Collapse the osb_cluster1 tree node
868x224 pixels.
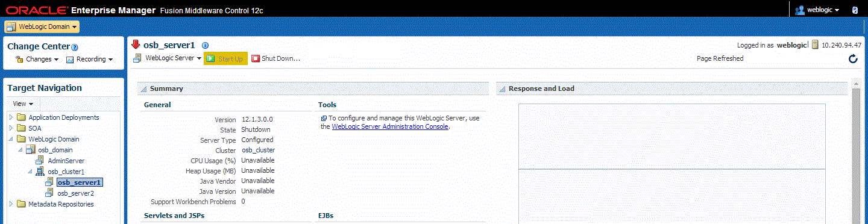coord(30,172)
